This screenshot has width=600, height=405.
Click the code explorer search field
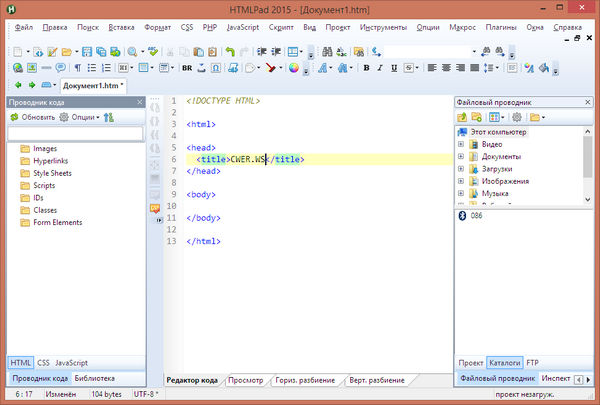coord(74,133)
